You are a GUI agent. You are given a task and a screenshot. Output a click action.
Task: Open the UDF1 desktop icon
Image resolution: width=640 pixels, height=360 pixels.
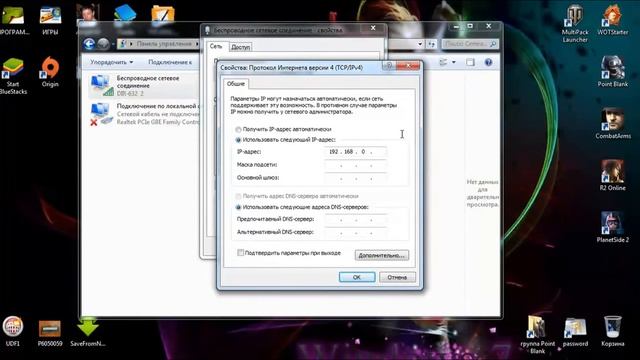(13, 331)
